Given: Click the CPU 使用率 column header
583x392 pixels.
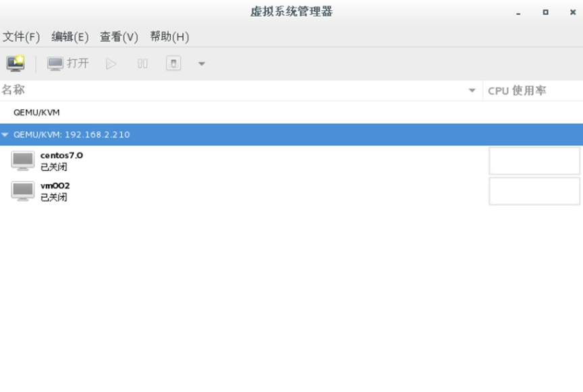Looking at the screenshot, I should (x=517, y=90).
